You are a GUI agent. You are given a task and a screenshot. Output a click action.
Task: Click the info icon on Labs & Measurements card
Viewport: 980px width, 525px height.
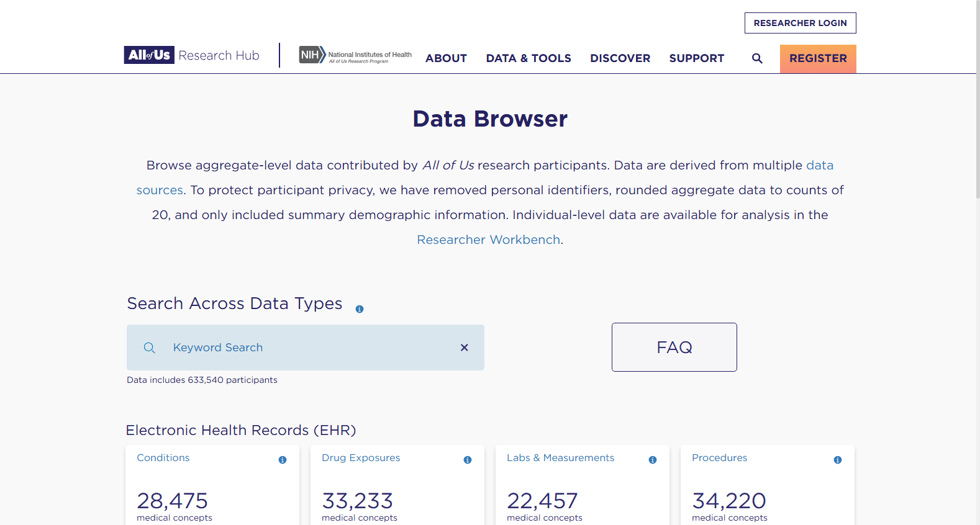tap(653, 460)
